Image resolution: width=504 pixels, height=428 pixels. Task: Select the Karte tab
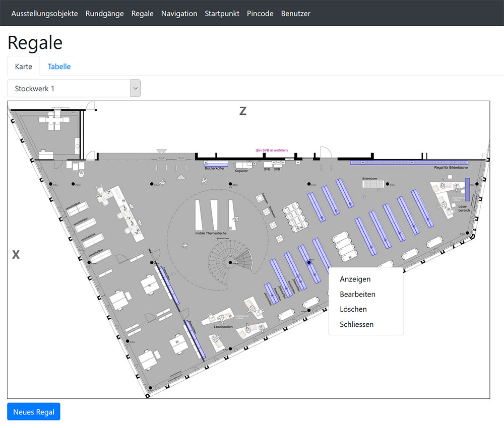pos(24,66)
